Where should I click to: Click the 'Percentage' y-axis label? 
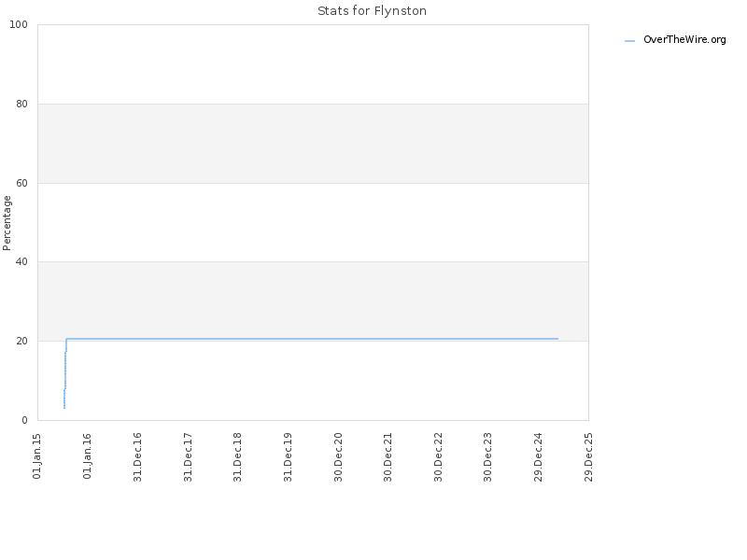click(7, 223)
